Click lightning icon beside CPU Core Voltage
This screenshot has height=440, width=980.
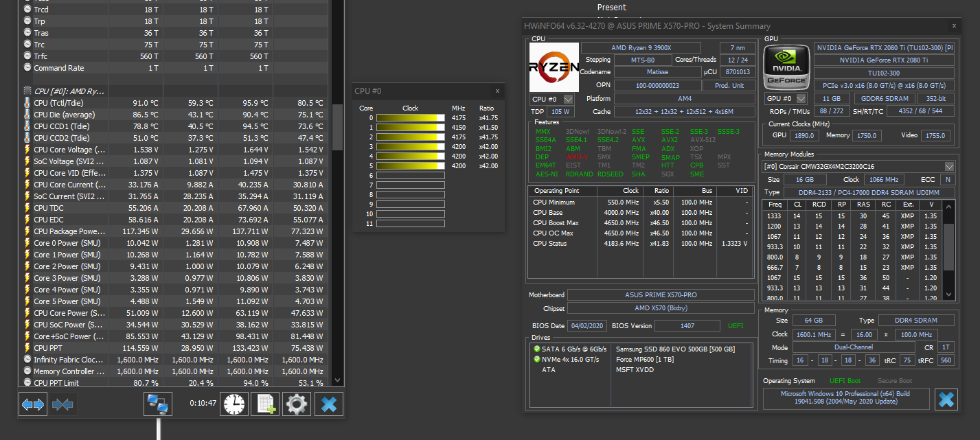point(27,150)
